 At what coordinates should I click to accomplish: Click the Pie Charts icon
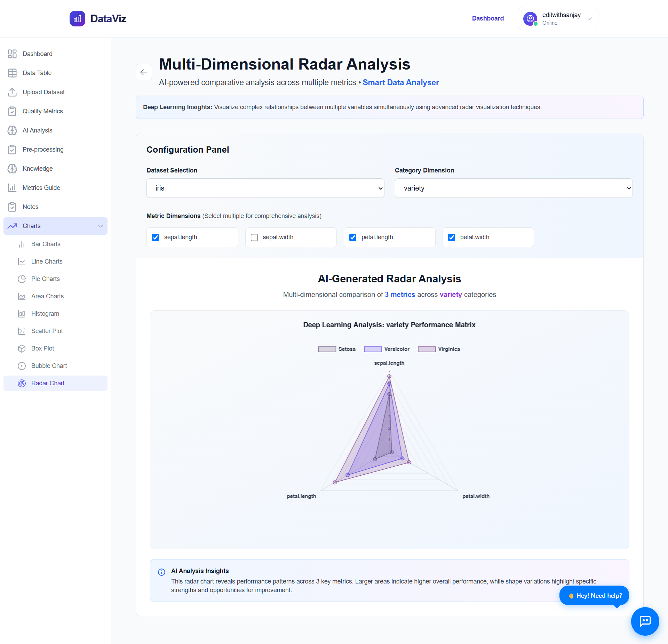click(22, 279)
